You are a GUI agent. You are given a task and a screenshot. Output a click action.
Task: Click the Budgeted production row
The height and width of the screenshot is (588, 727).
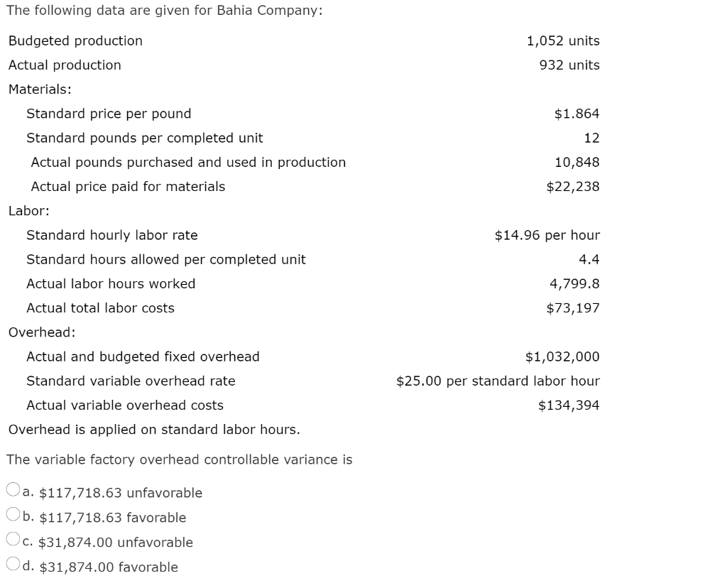tap(75, 40)
